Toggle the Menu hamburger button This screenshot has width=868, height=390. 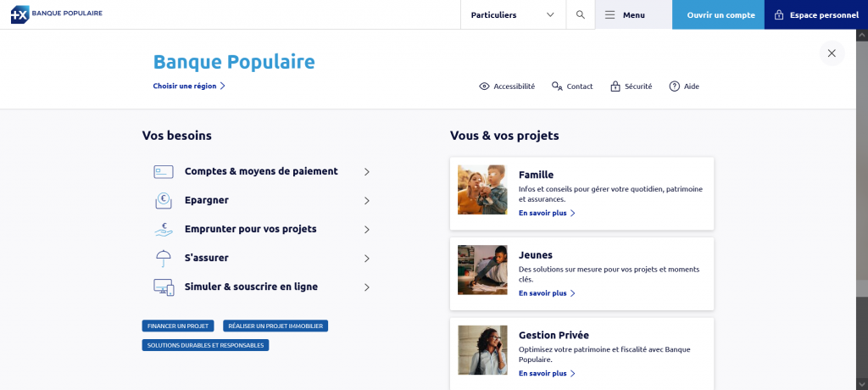pyautogui.click(x=633, y=15)
